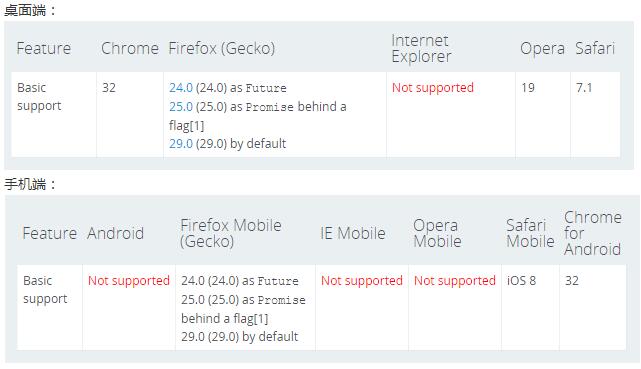641x369 pixels.
Task: Select Safari desktop column header
Action: tap(595, 48)
